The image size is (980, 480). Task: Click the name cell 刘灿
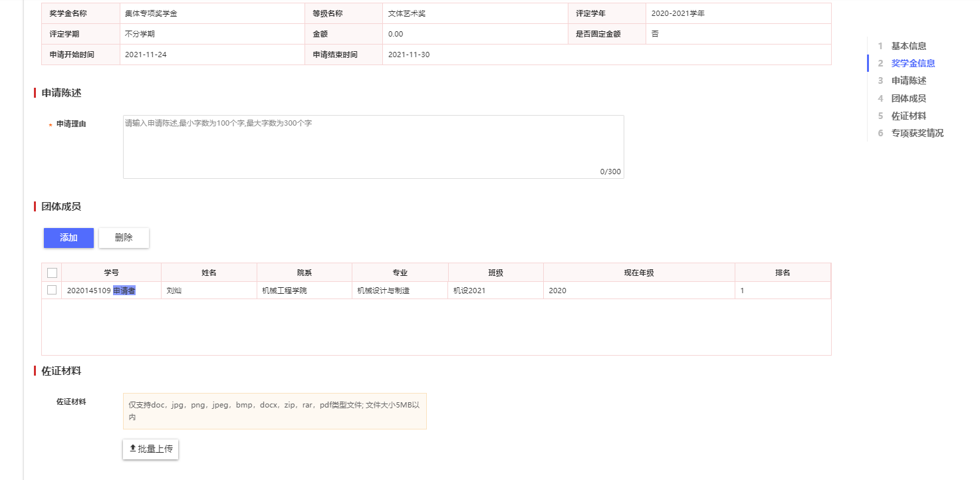click(x=174, y=291)
